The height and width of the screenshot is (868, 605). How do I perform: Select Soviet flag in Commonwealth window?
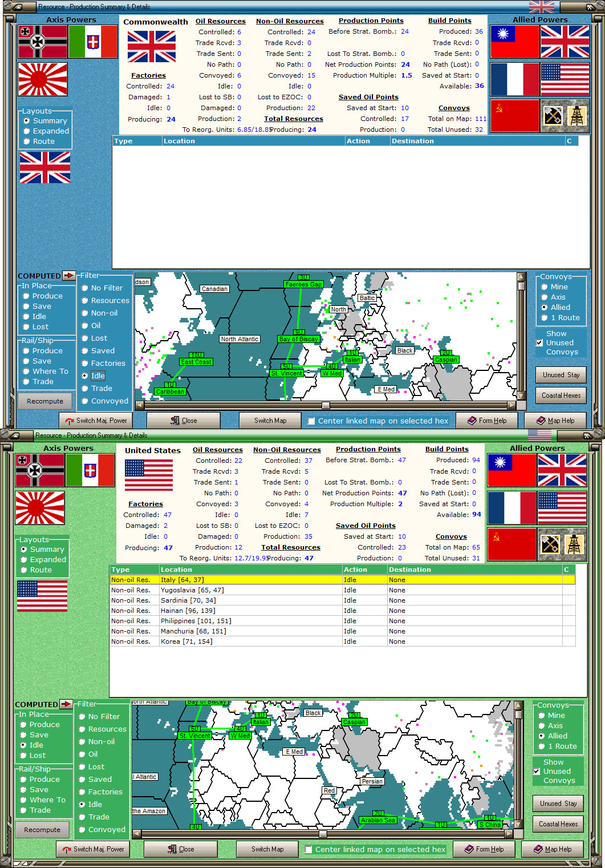(x=514, y=116)
